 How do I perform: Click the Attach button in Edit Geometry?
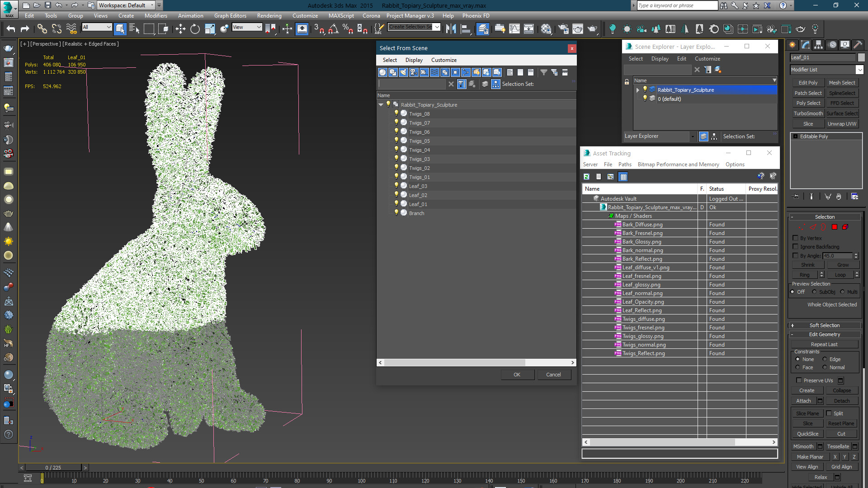point(803,401)
